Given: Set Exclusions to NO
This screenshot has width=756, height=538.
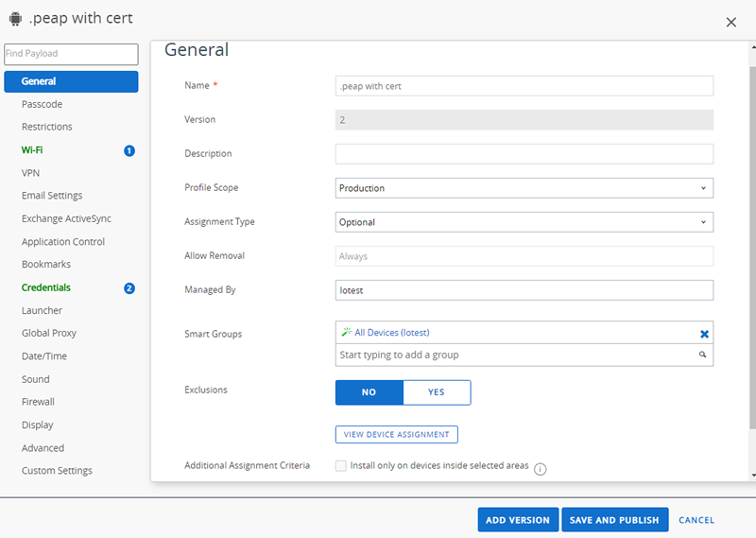Looking at the screenshot, I should pos(369,392).
